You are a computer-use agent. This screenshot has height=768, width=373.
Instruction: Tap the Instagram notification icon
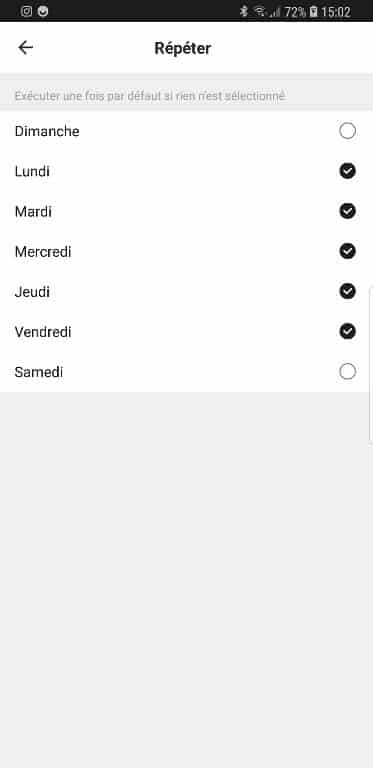tap(27, 11)
